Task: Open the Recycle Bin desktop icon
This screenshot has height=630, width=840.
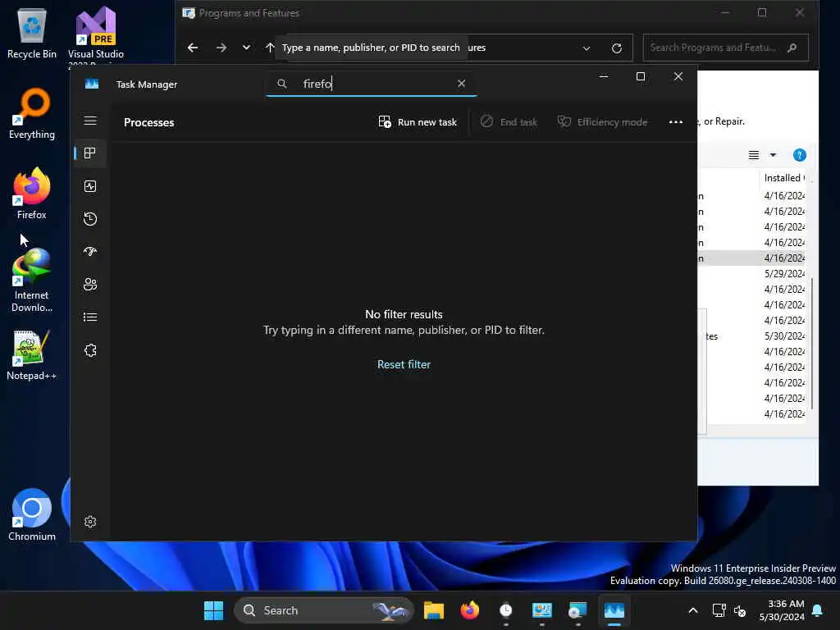Action: 32,33
